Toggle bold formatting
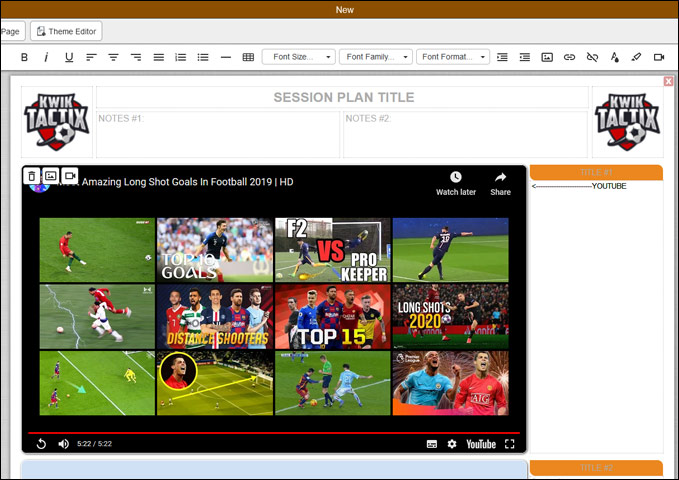679x480 pixels. coord(24,57)
